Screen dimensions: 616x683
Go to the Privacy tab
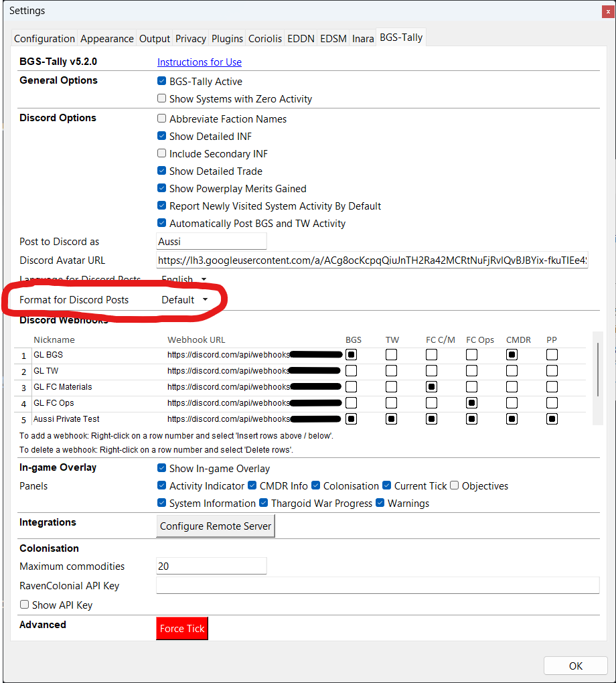[x=190, y=39]
